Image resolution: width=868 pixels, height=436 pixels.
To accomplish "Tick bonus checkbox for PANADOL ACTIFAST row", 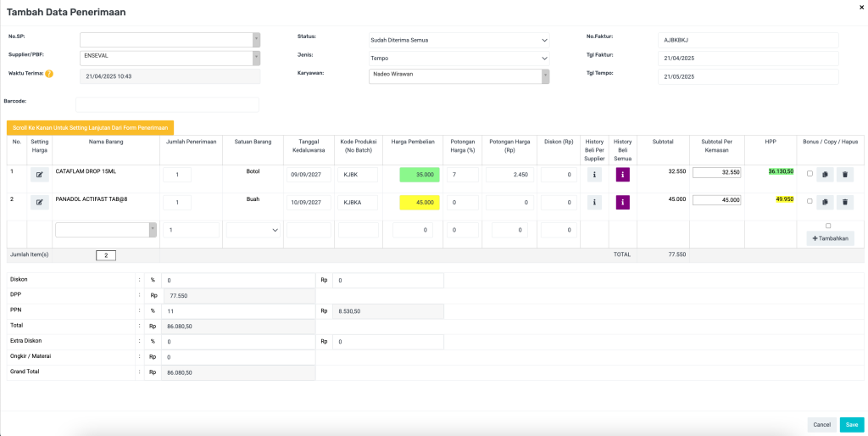I will (x=810, y=202).
